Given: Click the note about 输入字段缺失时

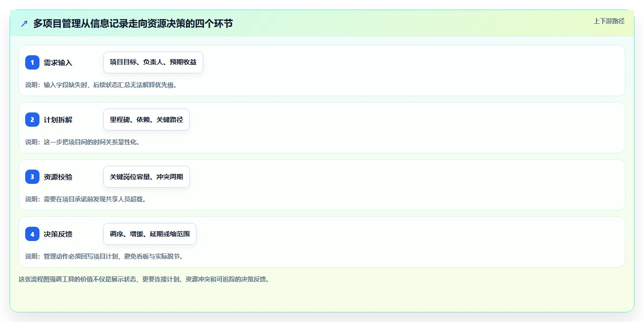Looking at the screenshot, I should coord(101,85).
